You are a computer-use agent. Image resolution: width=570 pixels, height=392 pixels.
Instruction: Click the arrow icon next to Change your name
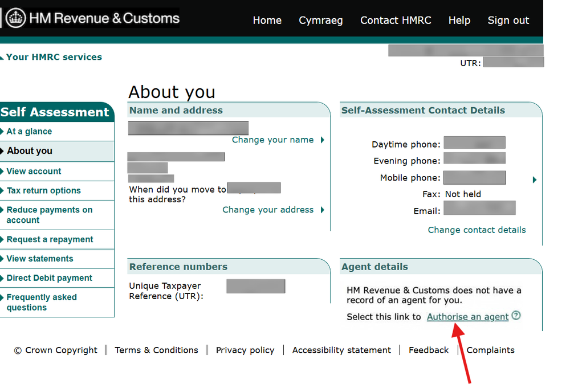[323, 140]
